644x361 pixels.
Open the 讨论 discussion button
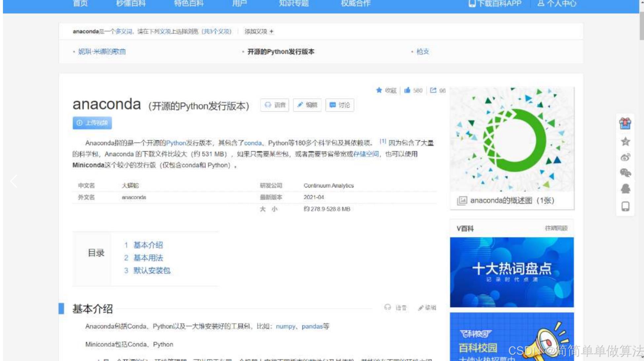click(x=340, y=105)
